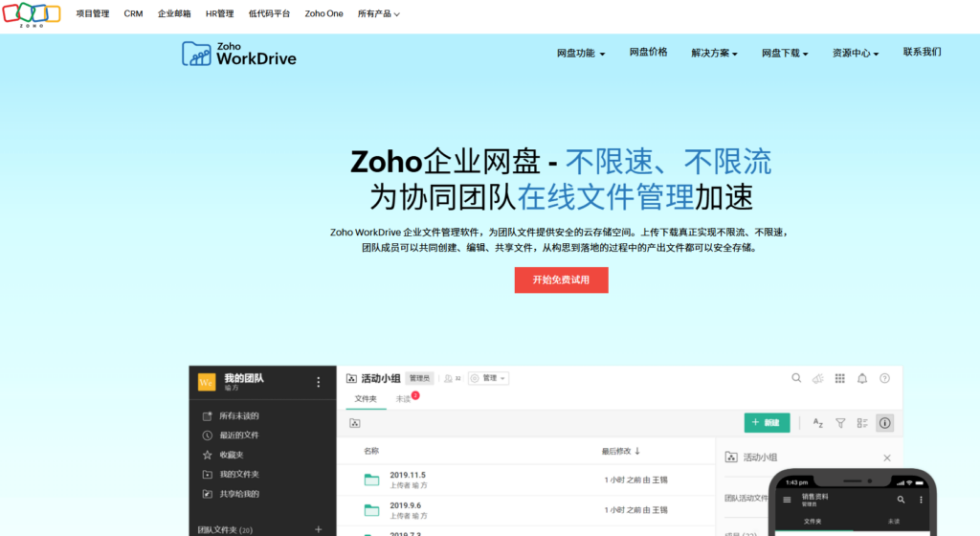Click the notification bell icon
Image resolution: width=980 pixels, height=536 pixels.
point(862,378)
